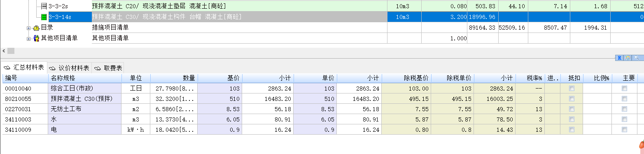Click the 数量 column header

pos(174,78)
